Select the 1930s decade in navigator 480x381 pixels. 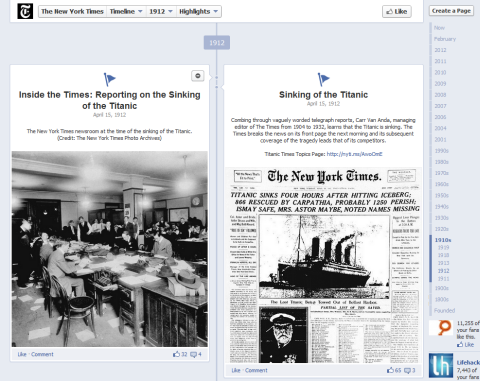click(x=442, y=218)
